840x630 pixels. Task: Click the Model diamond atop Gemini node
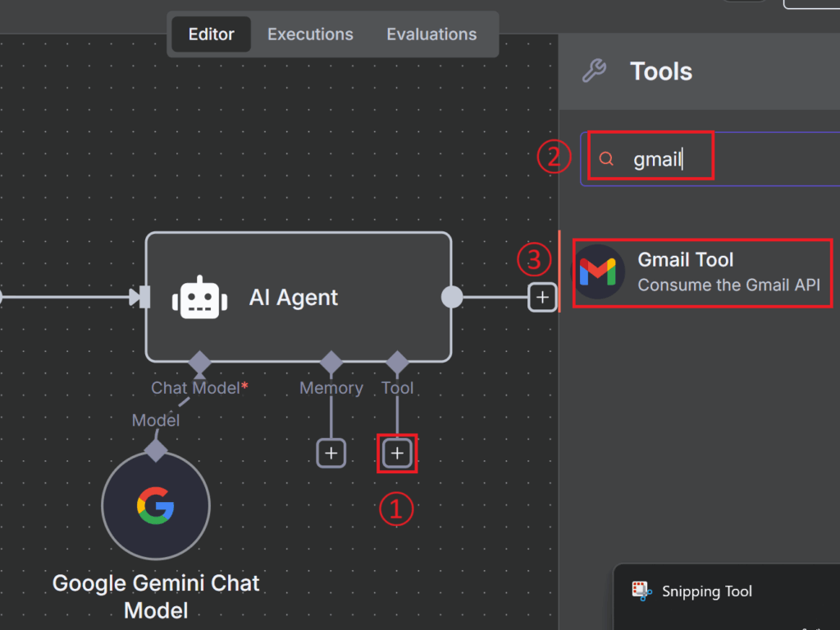pos(156,450)
